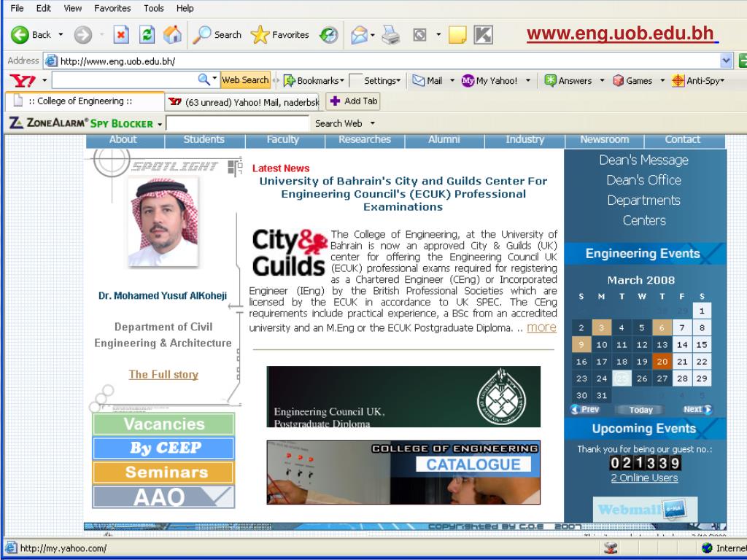This screenshot has width=747, height=560.
Task: Click the AAO button
Action: tap(163, 497)
